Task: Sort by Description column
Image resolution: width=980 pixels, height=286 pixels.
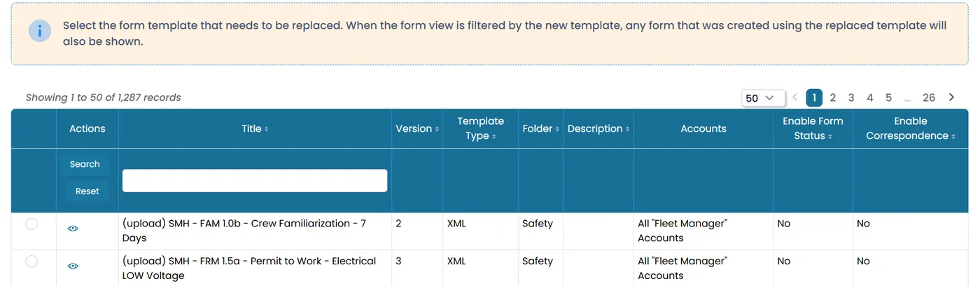Action: click(x=598, y=129)
